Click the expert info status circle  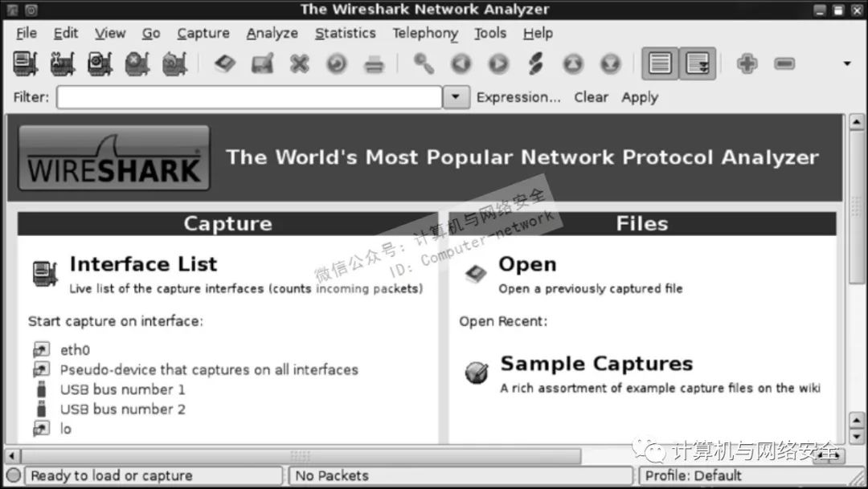click(x=14, y=475)
